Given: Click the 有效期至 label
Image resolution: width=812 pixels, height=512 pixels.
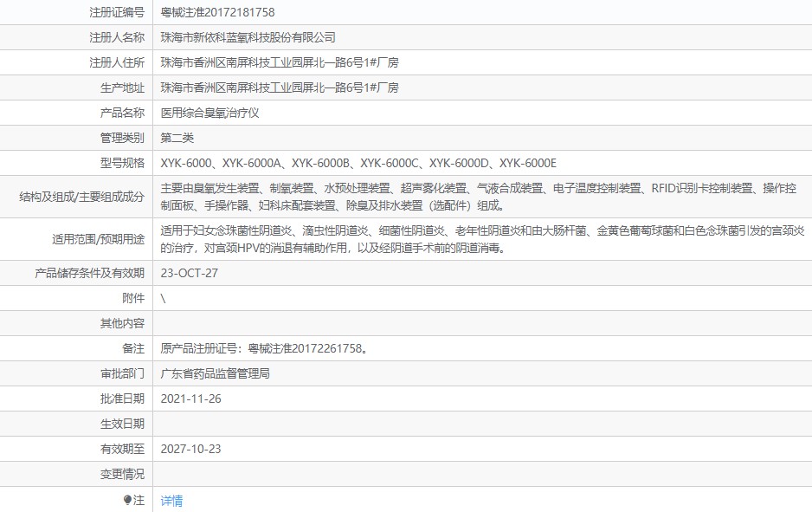Looking at the screenshot, I should point(122,449).
